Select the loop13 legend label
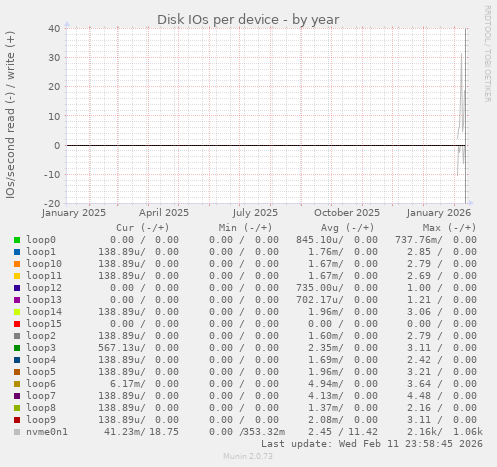Screen dimensions: 497x467 [44, 300]
